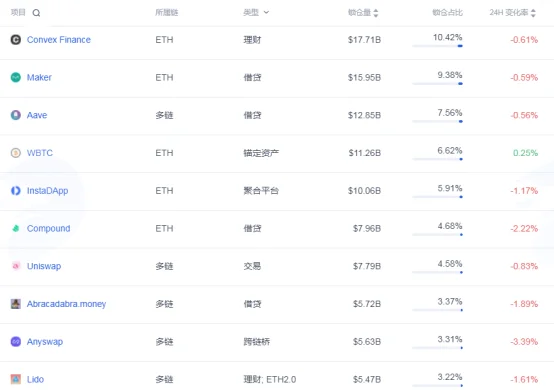Open the Abracadabra.money project link

click(x=66, y=304)
